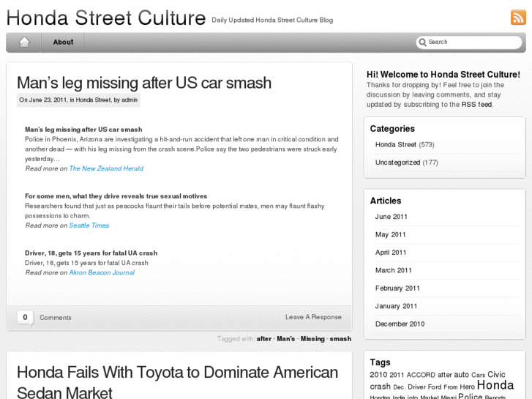532x399 pixels.
Task: Go to the home page icon
Action: (24, 42)
